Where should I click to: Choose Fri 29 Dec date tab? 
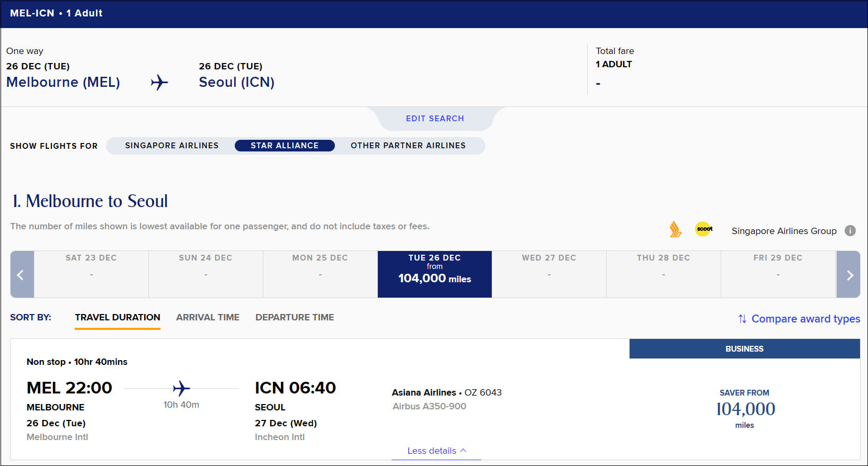[x=778, y=274]
